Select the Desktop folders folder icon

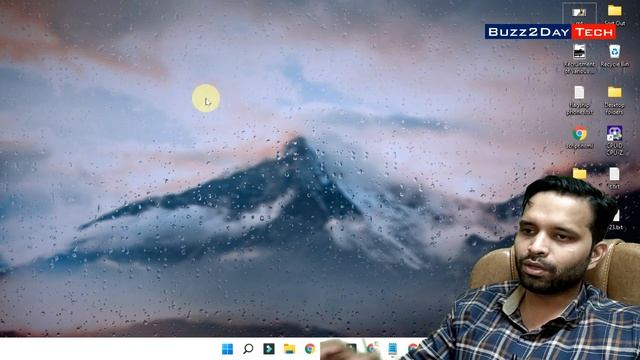614,100
